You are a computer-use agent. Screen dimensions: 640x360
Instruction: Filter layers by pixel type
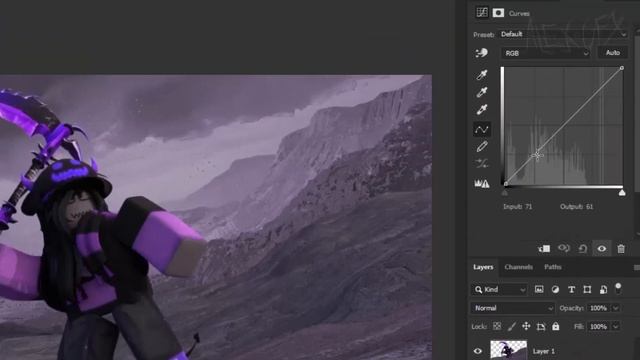(x=539, y=289)
